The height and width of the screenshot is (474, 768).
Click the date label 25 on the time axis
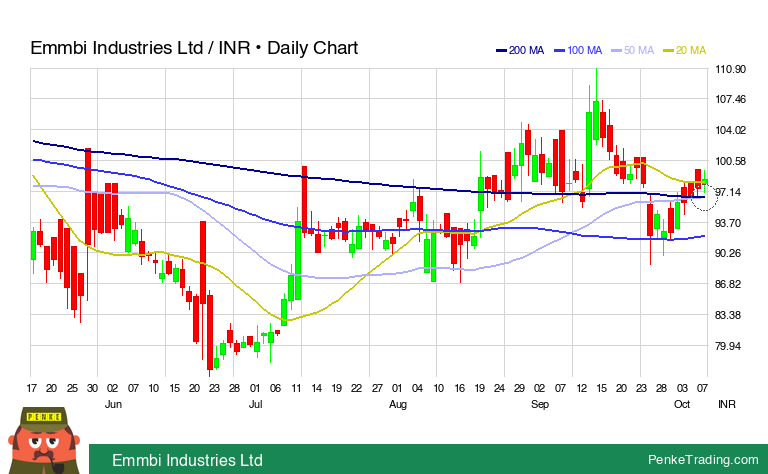point(72,388)
